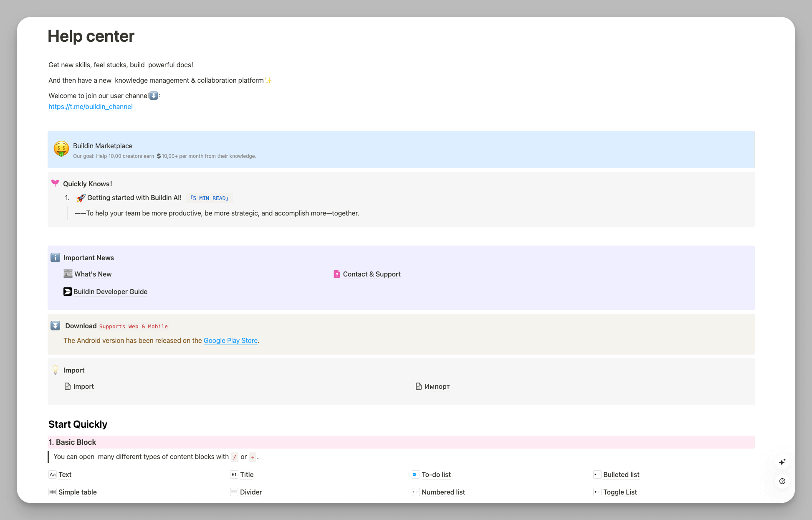Click the money-face Buildin Marketplace emoji icon
This screenshot has height=520, width=812.
point(61,149)
